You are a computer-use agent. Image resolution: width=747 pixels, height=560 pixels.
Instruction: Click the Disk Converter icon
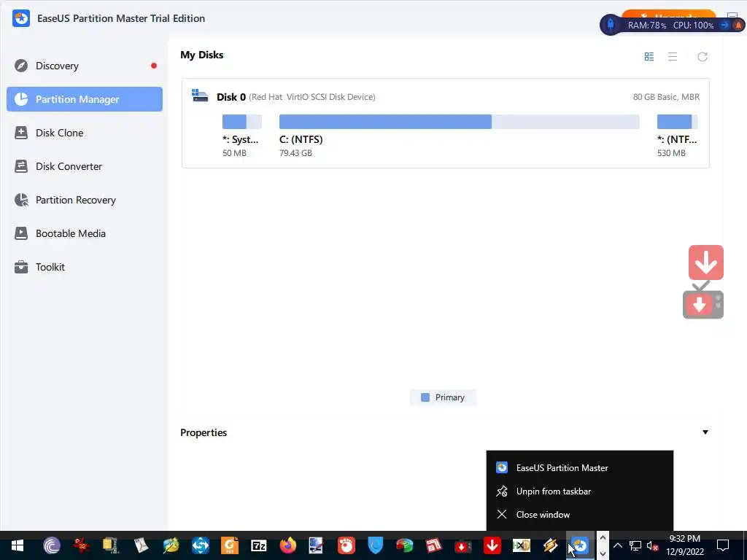pos(21,166)
